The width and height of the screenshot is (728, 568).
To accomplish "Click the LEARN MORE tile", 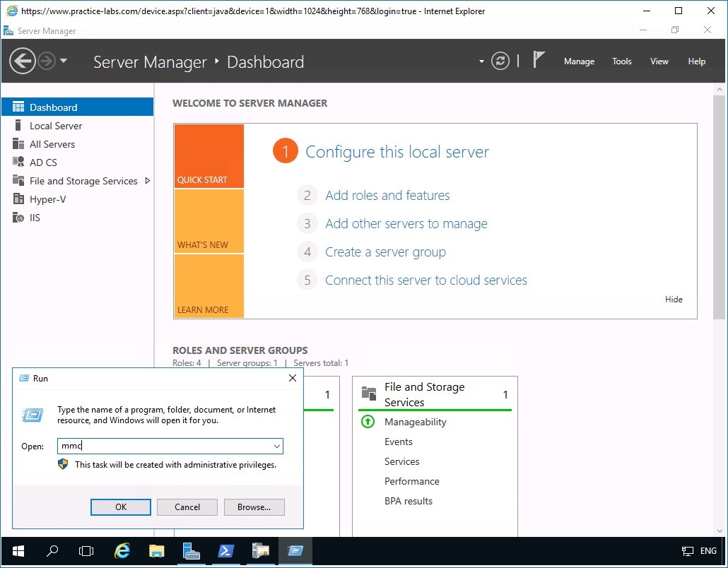I will click(209, 286).
